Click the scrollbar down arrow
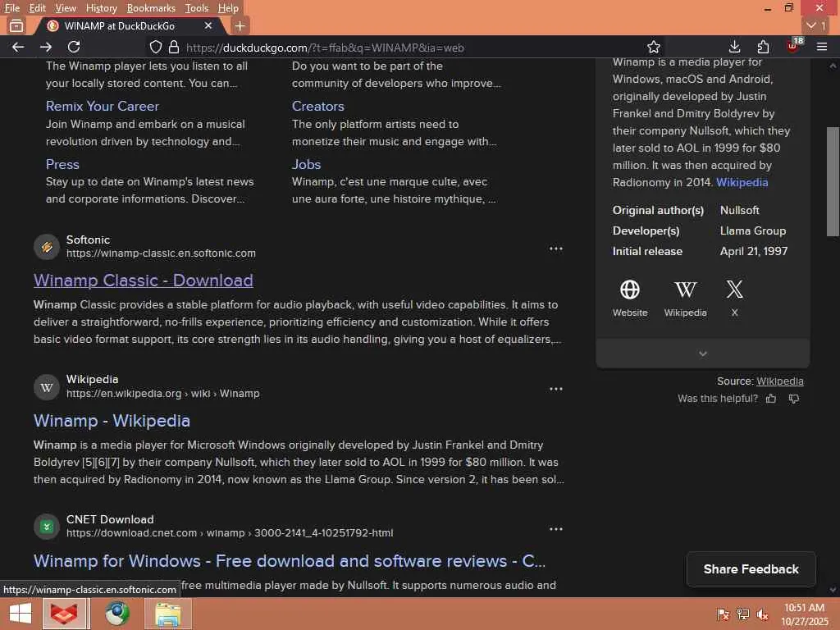The image size is (840, 630). click(x=833, y=590)
